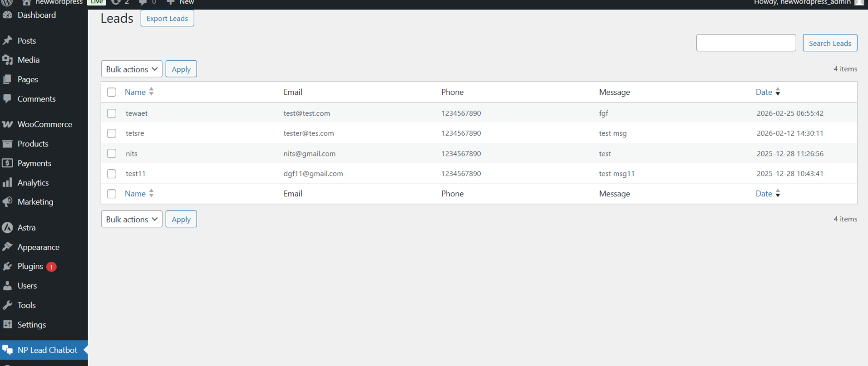Click the Appearance paintbrush icon

click(x=7, y=247)
